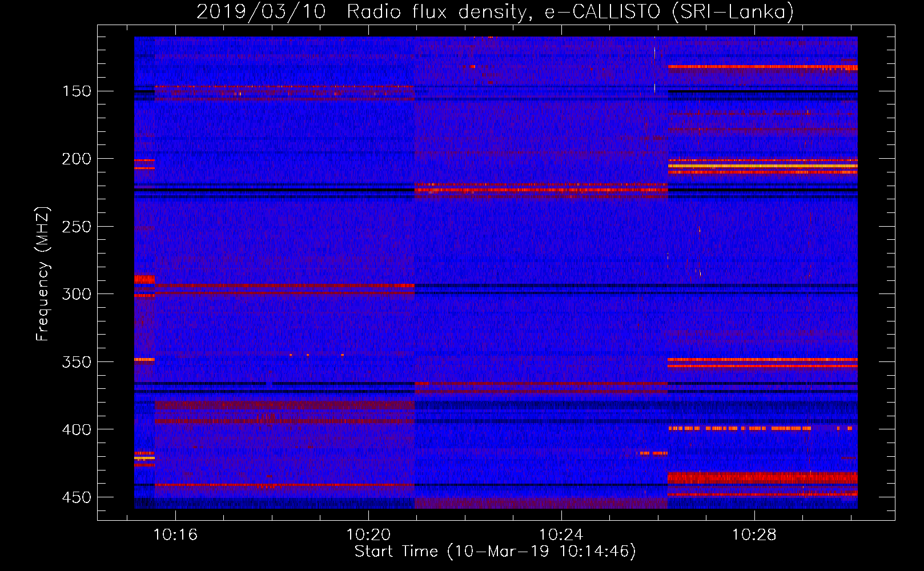Click the plot title '2019/03/10 Radio flux density'
Viewport: 924px width, 571px height.
tap(495, 11)
